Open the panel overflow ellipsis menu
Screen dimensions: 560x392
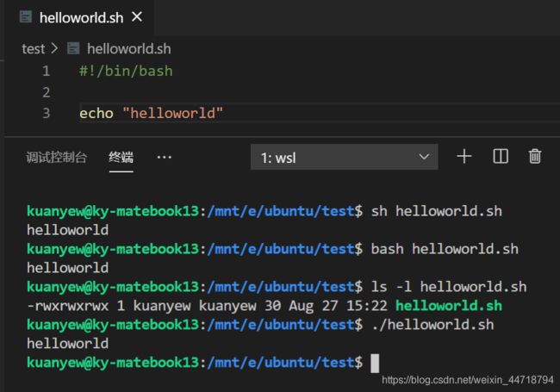(165, 158)
